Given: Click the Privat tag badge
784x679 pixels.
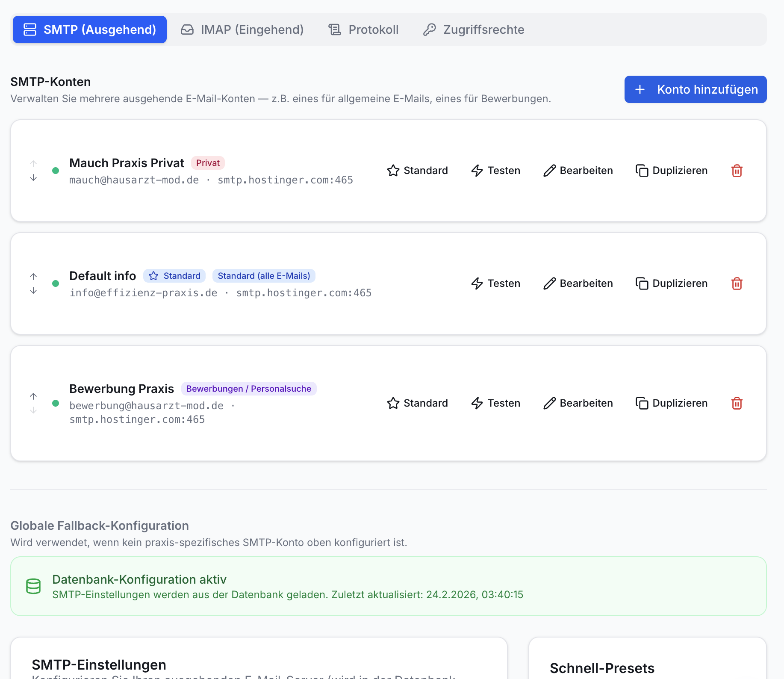Looking at the screenshot, I should click(208, 163).
